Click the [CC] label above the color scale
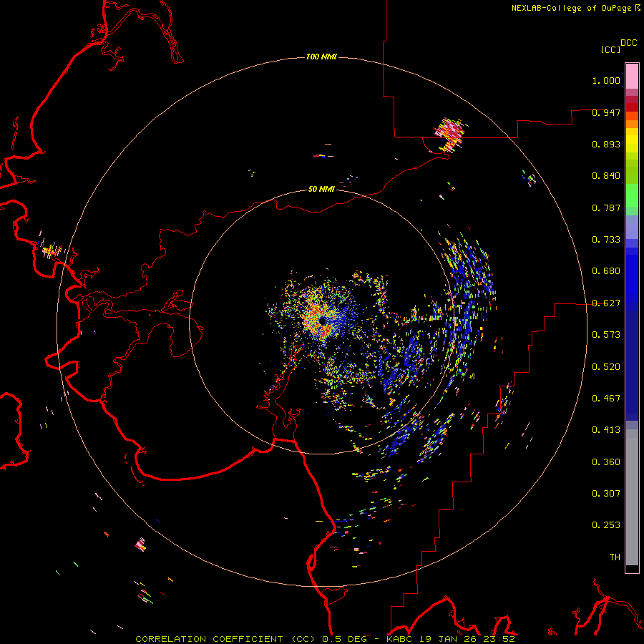 click(611, 49)
